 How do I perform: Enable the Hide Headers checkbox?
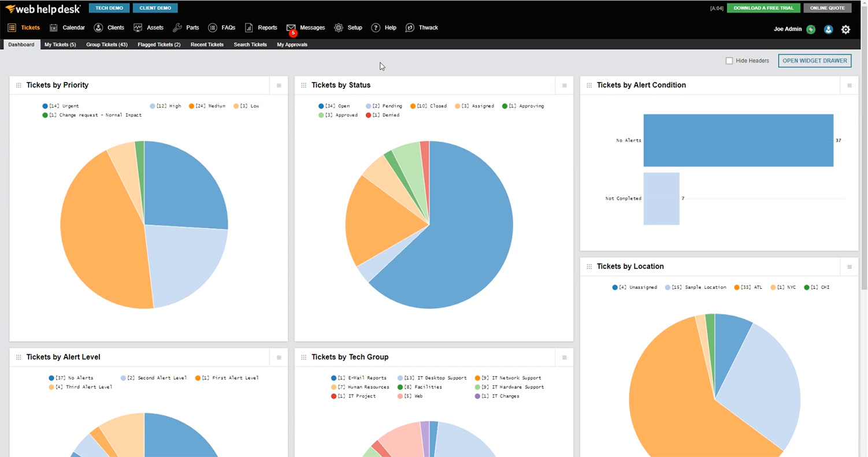coord(729,61)
